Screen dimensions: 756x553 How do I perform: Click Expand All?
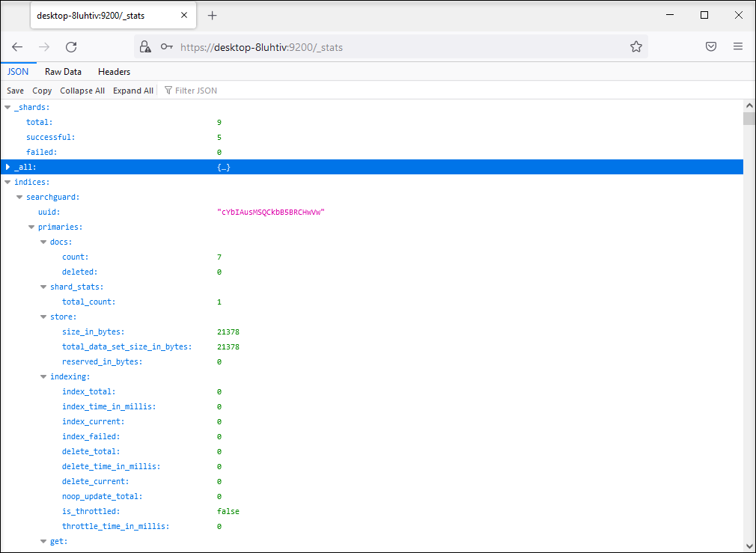click(x=133, y=91)
